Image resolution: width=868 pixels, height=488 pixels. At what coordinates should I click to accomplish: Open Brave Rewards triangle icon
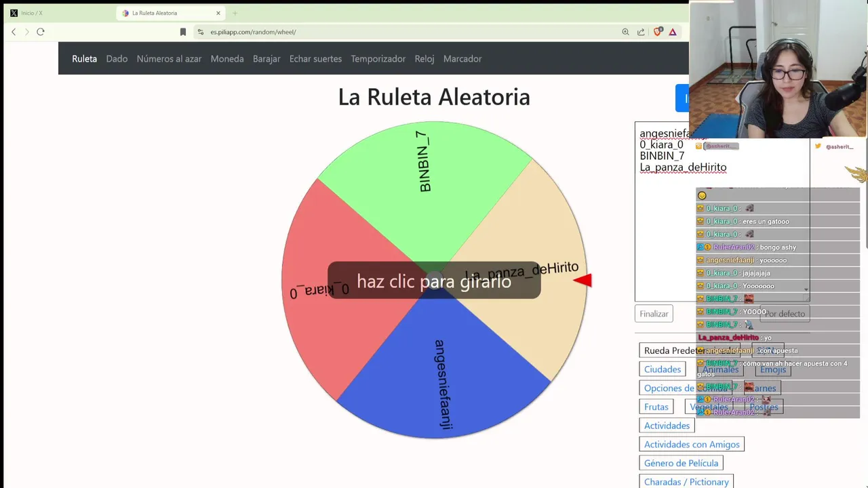click(673, 32)
